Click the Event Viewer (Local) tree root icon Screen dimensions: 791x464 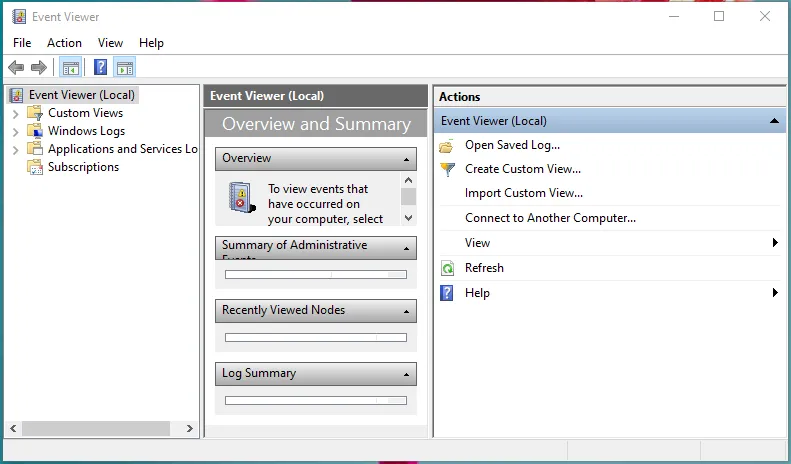pyautogui.click(x=17, y=95)
